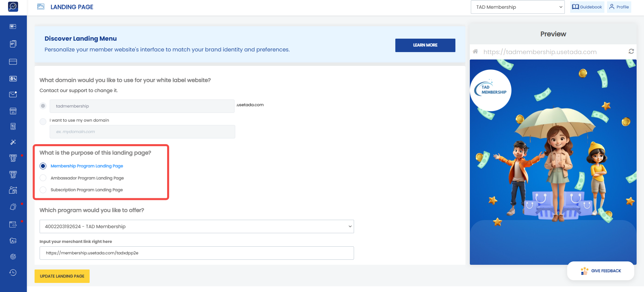Click the home icon in preview bar

(475, 51)
